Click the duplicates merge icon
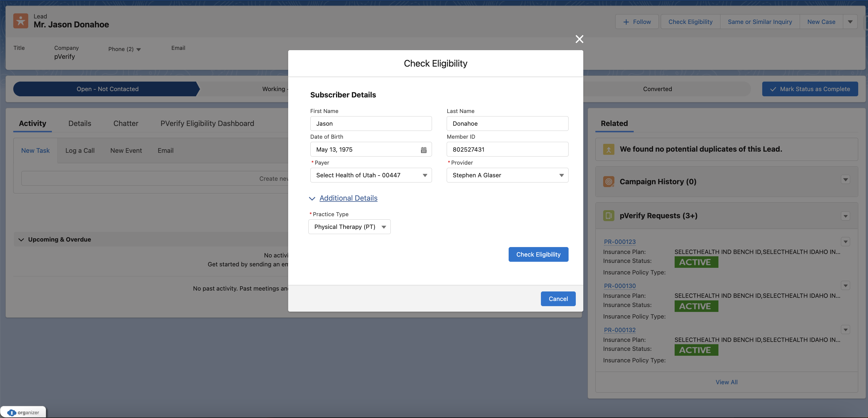Screen dimensions: 868x418 click(609, 149)
